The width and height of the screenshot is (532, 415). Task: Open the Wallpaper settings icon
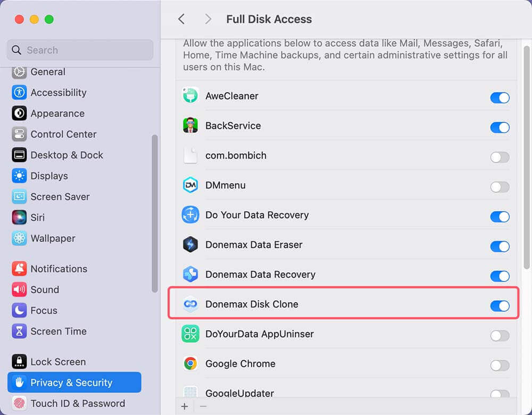tap(19, 238)
